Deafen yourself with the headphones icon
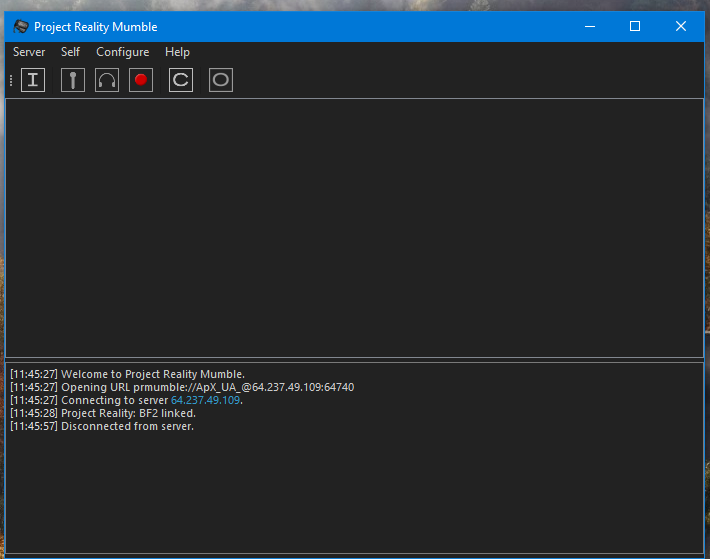710x559 pixels. point(107,80)
